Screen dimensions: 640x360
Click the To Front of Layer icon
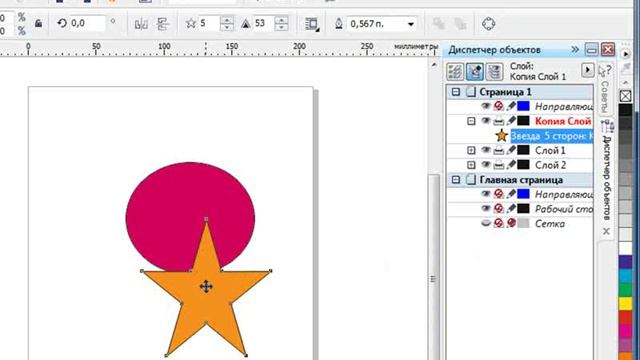pyautogui.click(x=439, y=24)
